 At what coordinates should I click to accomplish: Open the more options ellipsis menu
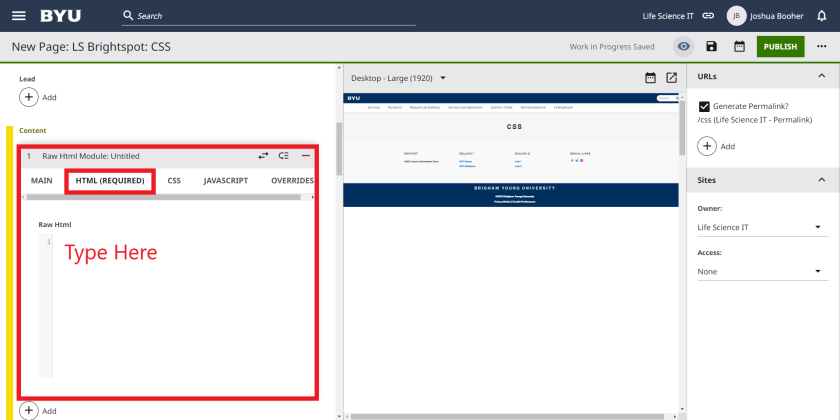(x=822, y=47)
